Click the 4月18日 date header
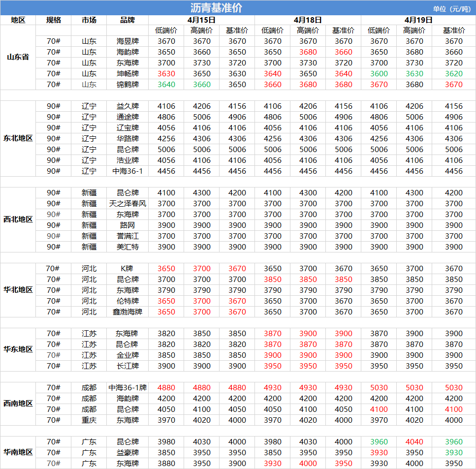Image resolution: width=476 pixels, height=469 pixels. pyautogui.click(x=308, y=20)
